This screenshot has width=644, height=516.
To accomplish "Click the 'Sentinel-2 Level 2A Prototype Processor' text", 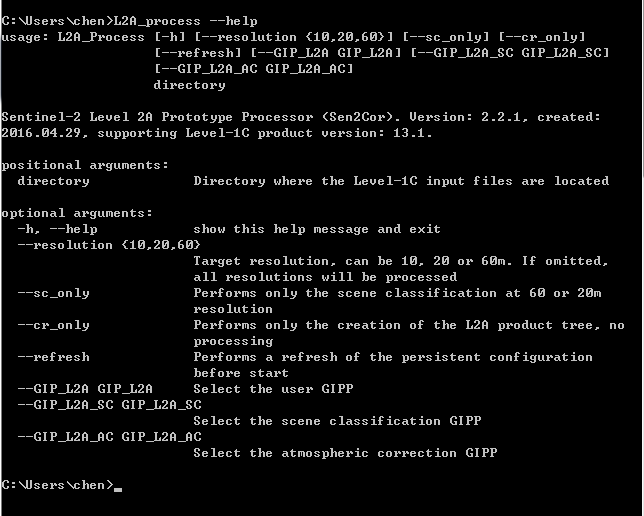I will coord(157,117).
